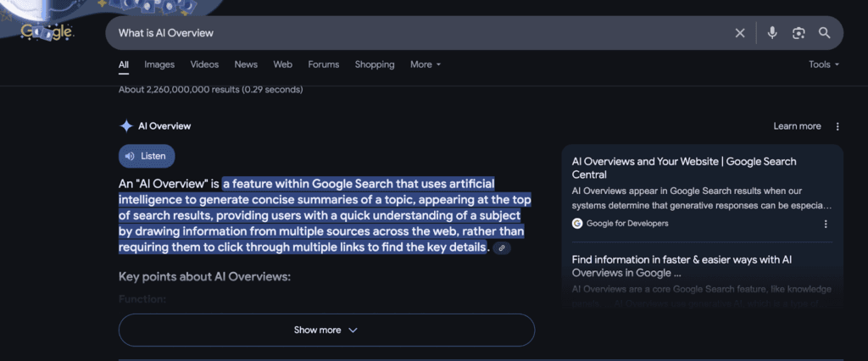Open AI Overview three-dot options menu
868x361 pixels.
point(837,126)
